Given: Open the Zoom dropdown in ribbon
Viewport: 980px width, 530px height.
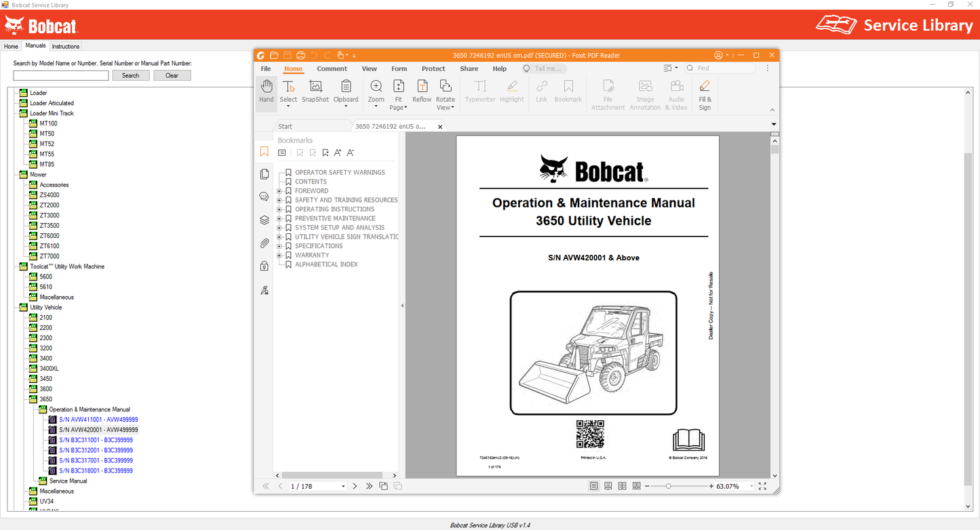Looking at the screenshot, I should 376,105.
